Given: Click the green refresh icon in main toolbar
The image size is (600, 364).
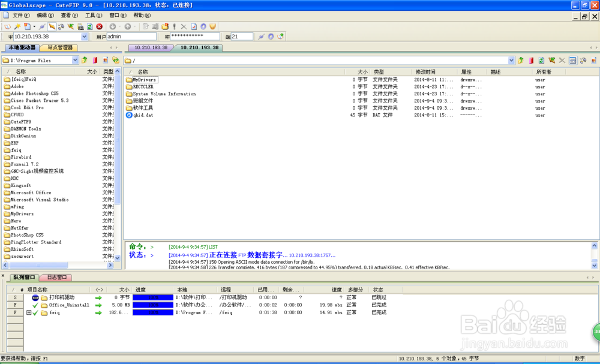Looking at the screenshot, I should coord(90,27).
